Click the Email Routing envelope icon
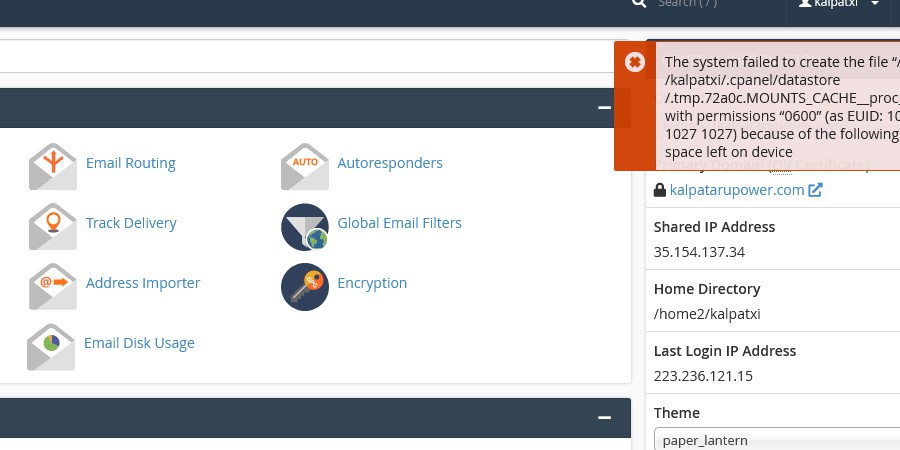The height and width of the screenshot is (450, 900). pos(52,165)
